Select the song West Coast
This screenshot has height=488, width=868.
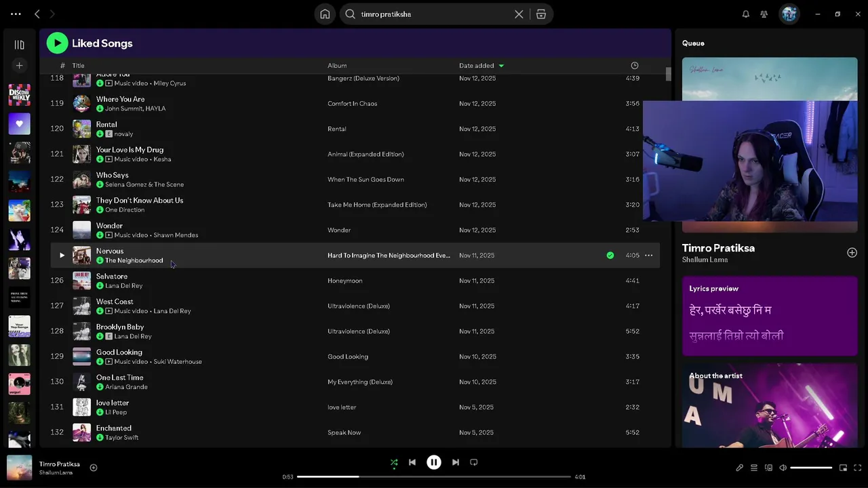(x=115, y=302)
